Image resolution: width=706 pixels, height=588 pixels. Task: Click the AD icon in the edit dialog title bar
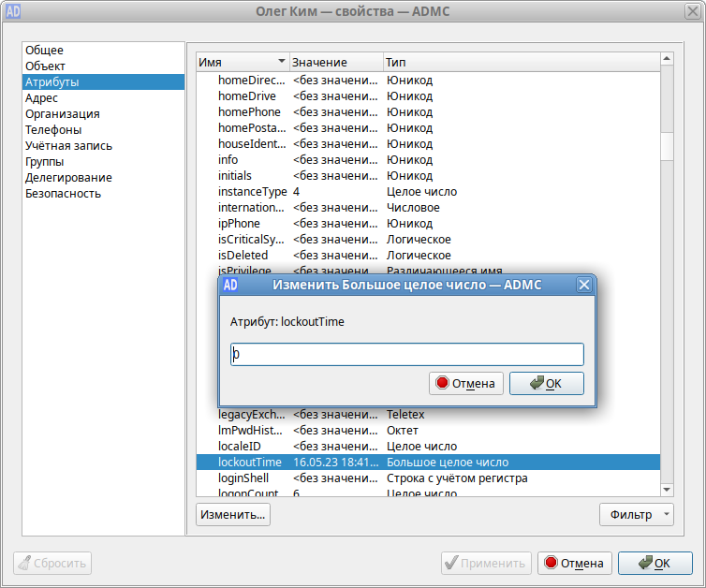(230, 285)
